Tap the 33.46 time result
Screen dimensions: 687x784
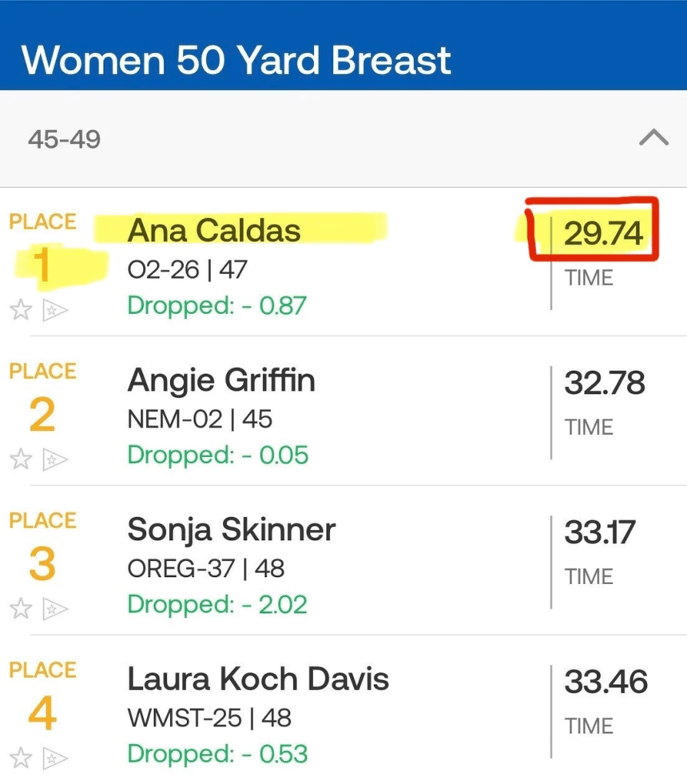coord(606,682)
